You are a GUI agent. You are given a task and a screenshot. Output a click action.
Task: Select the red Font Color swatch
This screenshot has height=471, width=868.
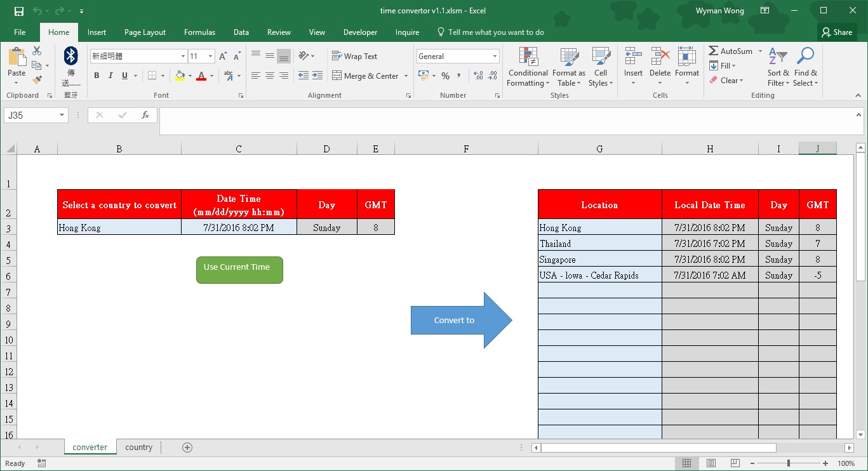201,76
